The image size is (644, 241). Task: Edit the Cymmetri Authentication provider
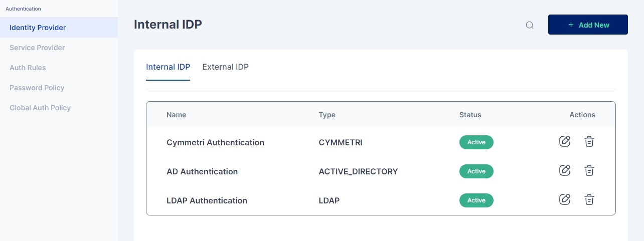point(565,141)
